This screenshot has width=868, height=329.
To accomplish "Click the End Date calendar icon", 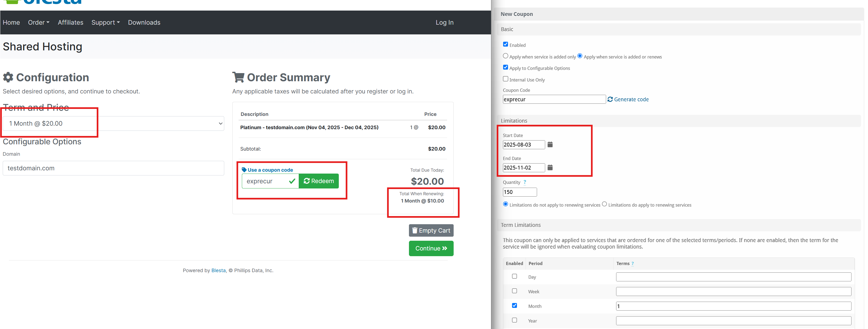I will [x=550, y=167].
